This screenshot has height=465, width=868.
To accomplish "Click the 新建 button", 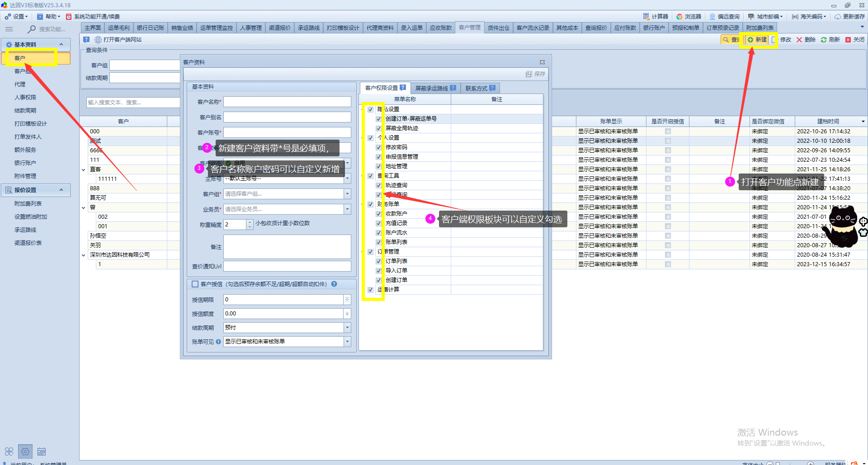I will 757,40.
